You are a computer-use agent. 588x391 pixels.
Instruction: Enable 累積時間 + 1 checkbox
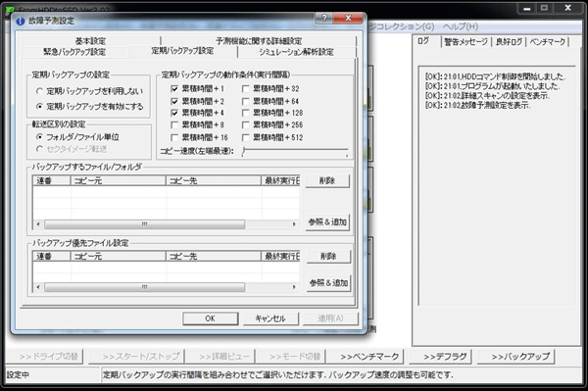(174, 89)
